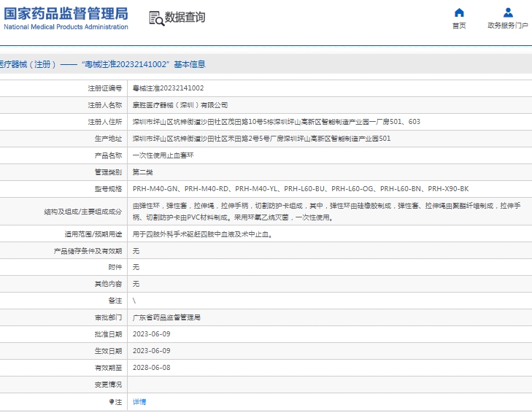Select the registrant name 康胜医疗器械（深圳）有限公司
This screenshot has width=532, height=413.
(180, 105)
